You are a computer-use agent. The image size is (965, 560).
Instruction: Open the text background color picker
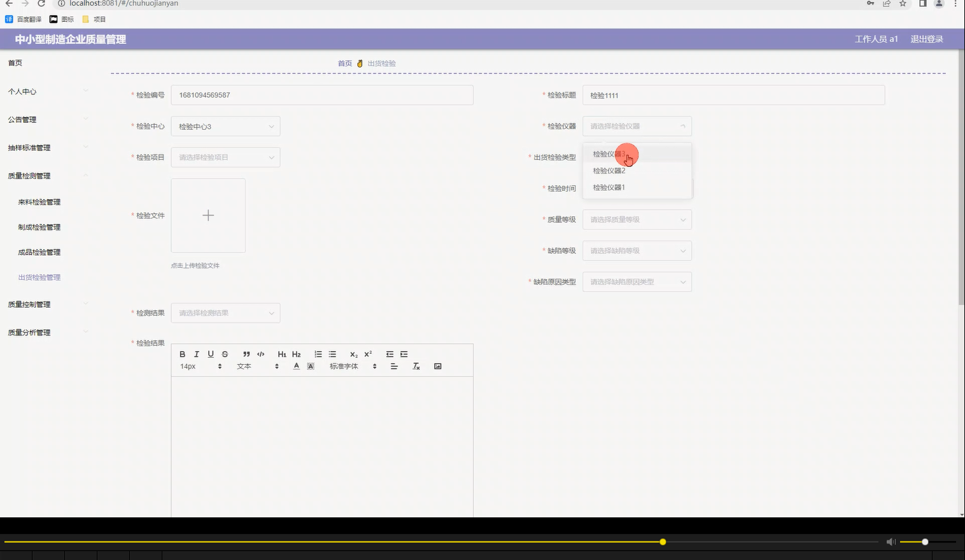click(311, 366)
